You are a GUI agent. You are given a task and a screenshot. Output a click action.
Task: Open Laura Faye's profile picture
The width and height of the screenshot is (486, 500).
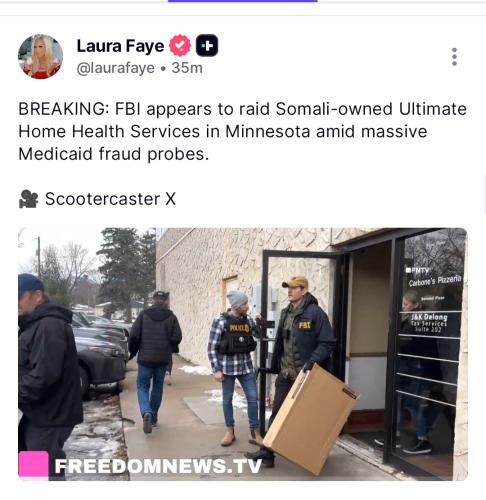click(x=40, y=56)
